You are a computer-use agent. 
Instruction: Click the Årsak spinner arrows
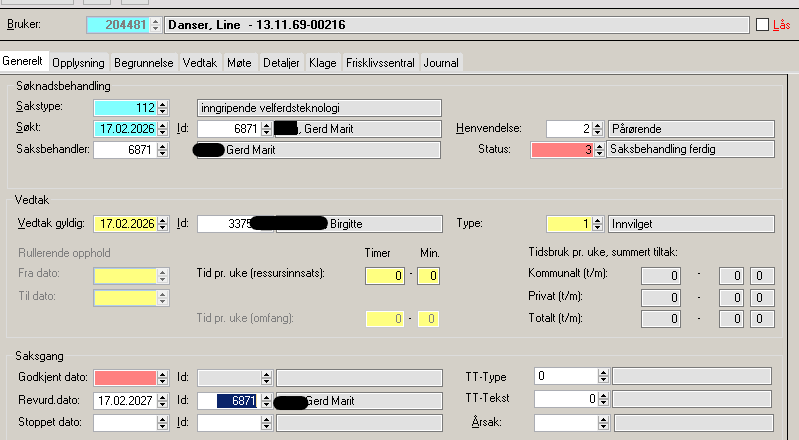[603, 422]
